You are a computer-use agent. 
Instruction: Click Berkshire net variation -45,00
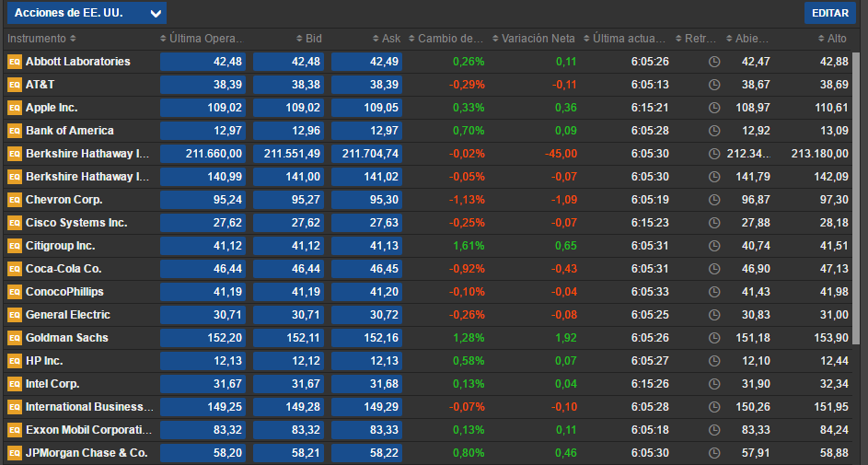tap(561, 154)
